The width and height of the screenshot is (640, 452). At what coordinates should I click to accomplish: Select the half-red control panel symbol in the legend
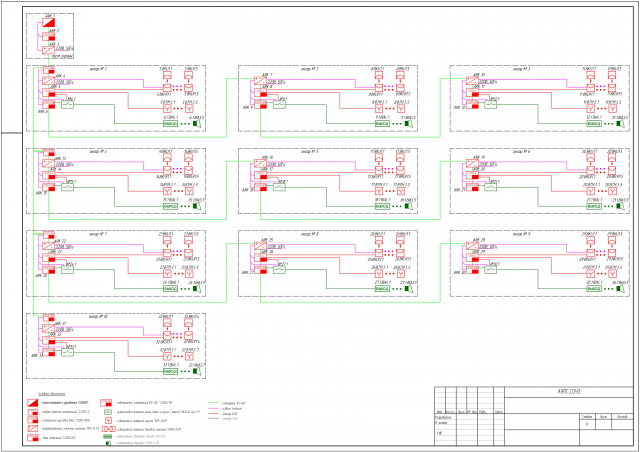(x=33, y=403)
